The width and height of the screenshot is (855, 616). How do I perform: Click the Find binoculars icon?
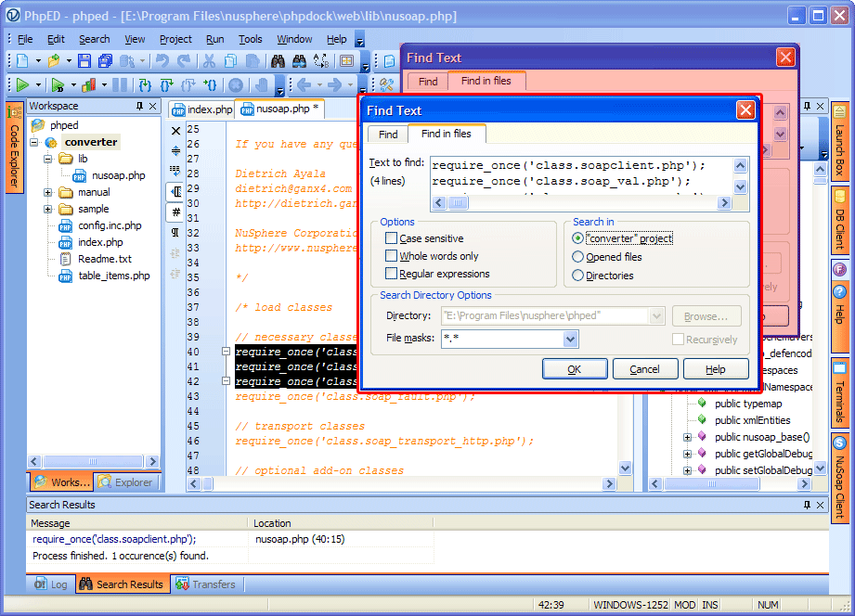[279, 60]
